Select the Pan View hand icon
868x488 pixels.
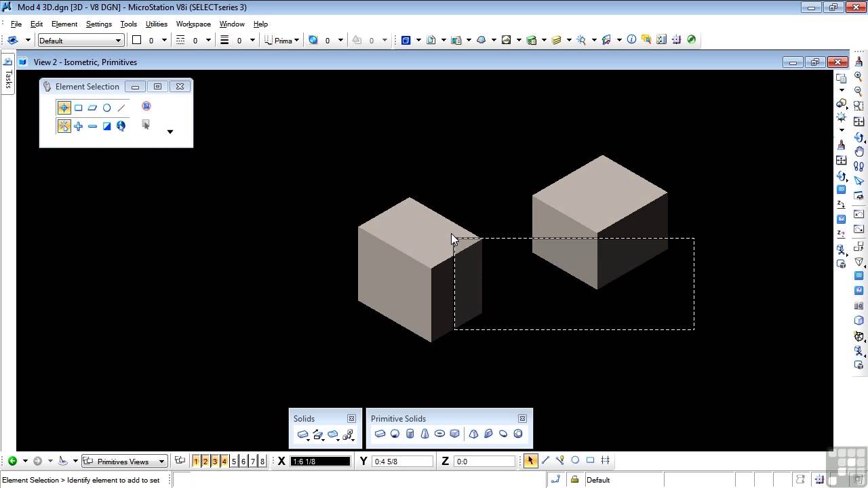point(859,151)
